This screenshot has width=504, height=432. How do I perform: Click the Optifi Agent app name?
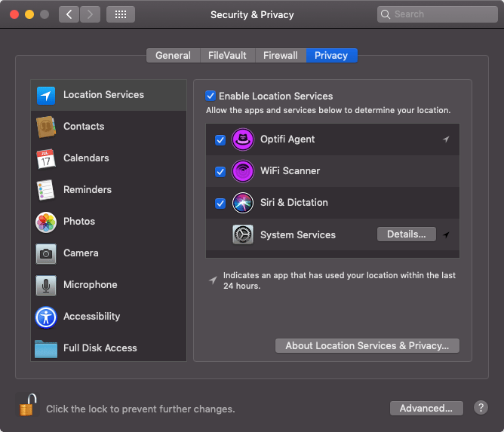pyautogui.click(x=287, y=139)
